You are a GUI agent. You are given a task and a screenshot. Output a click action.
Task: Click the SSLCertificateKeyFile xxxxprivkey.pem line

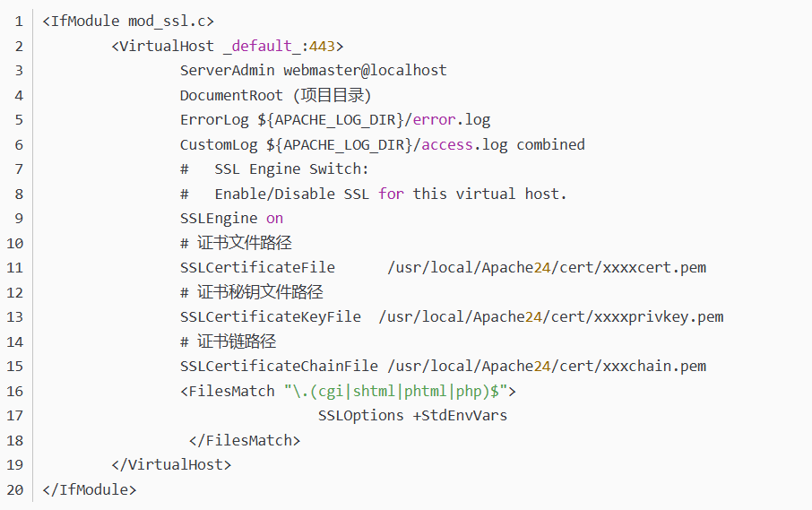[452, 317]
